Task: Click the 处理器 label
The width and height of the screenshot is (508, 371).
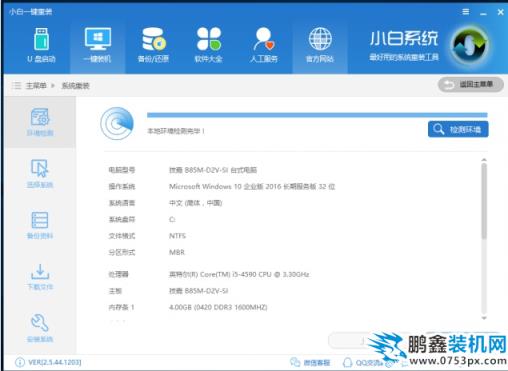Action: [118, 274]
